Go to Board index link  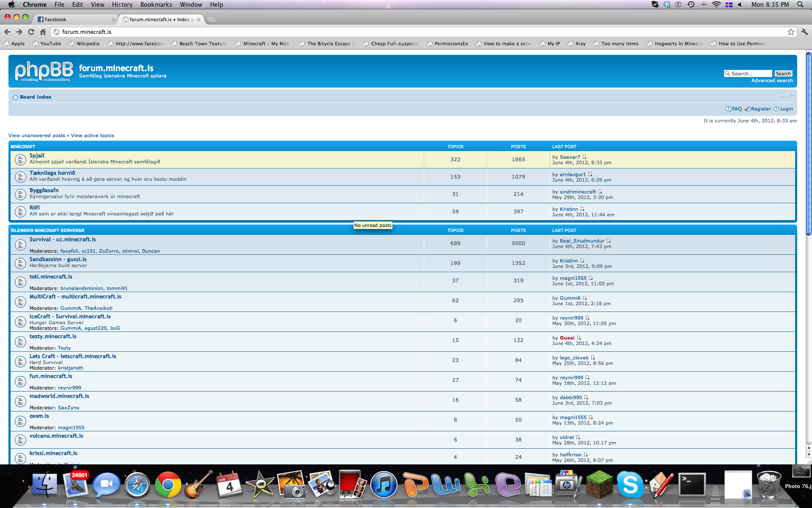36,97
